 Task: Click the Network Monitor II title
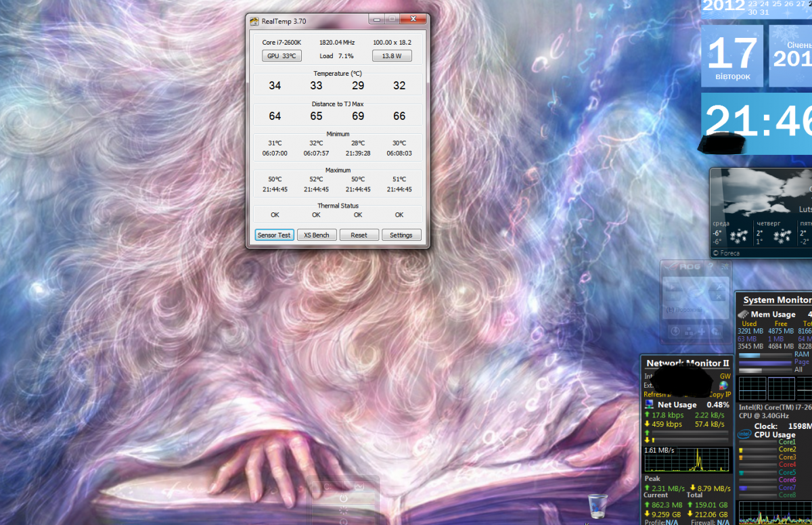pos(688,363)
